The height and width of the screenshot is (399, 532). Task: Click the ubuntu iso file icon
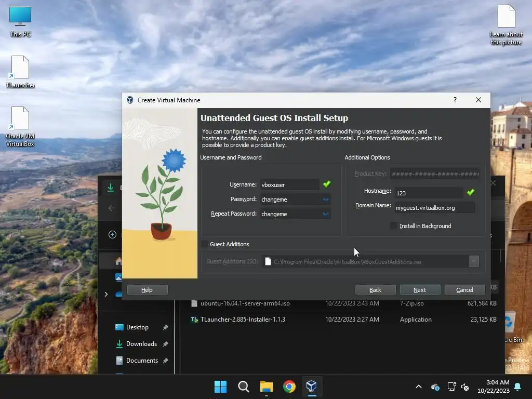pos(194,303)
